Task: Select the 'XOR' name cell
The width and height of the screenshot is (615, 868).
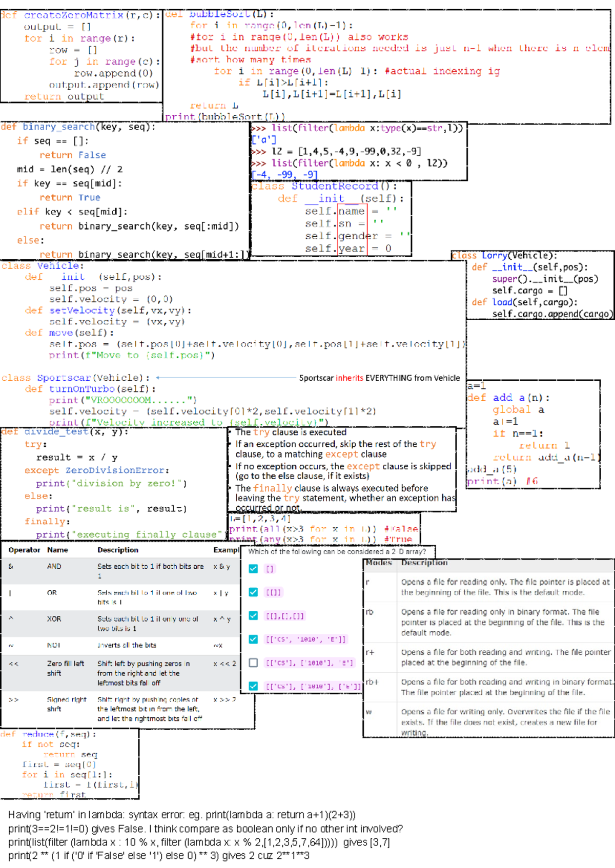Action: point(54,619)
